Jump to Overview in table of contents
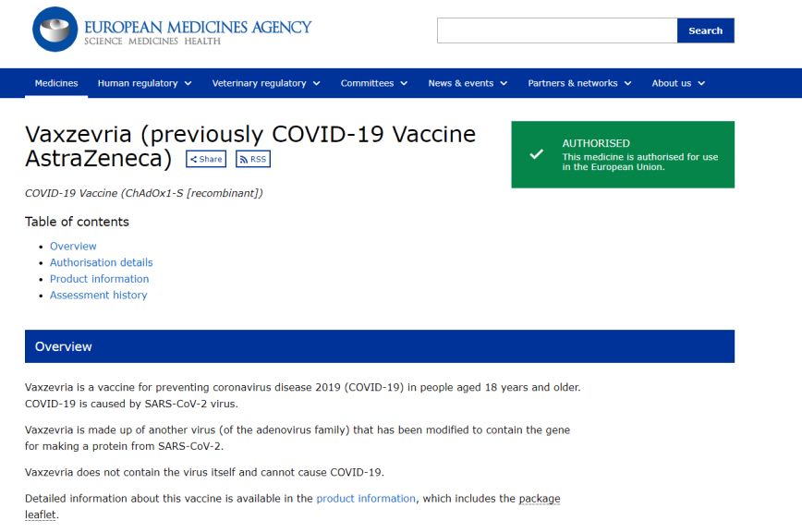Screen dimensions: 802x532 73,247
